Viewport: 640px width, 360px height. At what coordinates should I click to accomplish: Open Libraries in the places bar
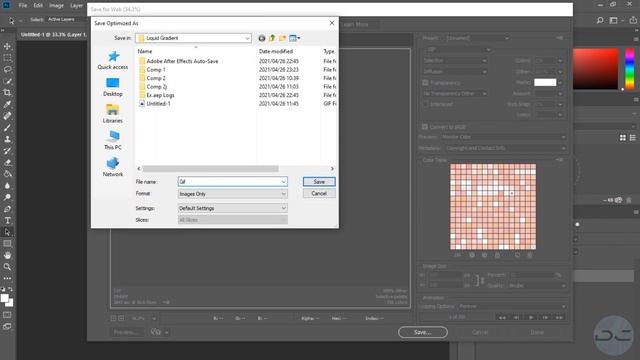113,113
